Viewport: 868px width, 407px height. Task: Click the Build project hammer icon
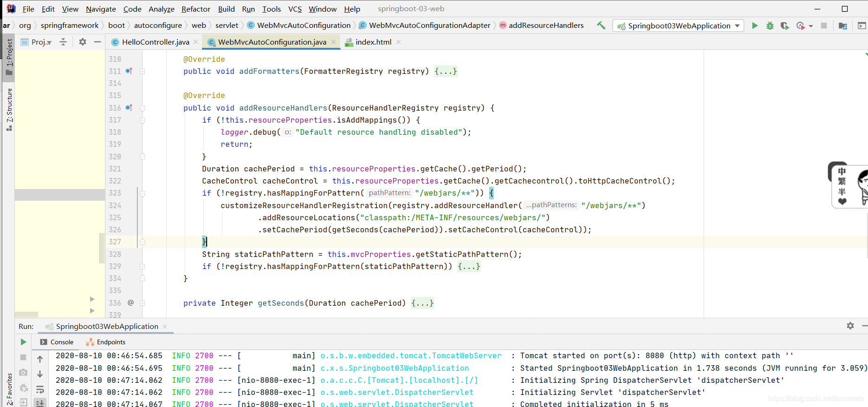click(x=601, y=26)
